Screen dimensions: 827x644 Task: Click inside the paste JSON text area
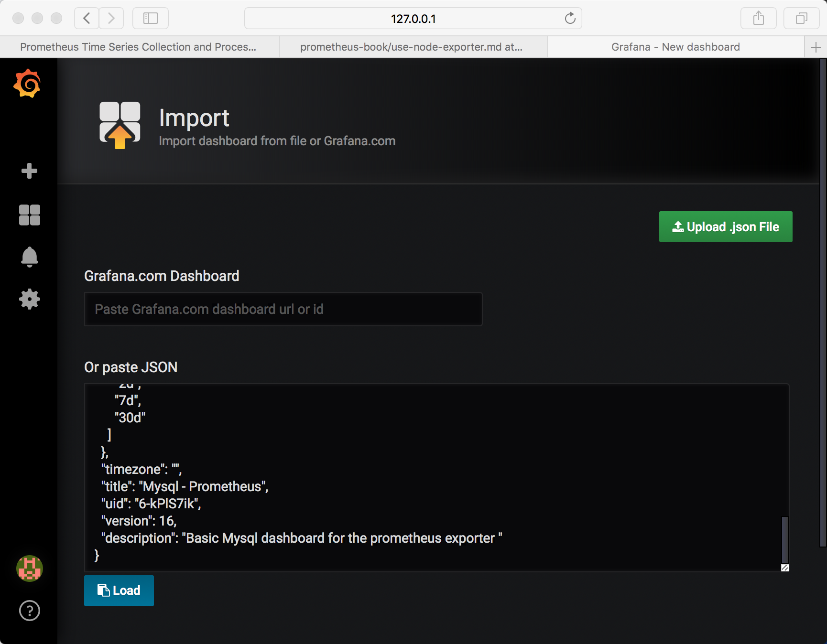(x=436, y=477)
